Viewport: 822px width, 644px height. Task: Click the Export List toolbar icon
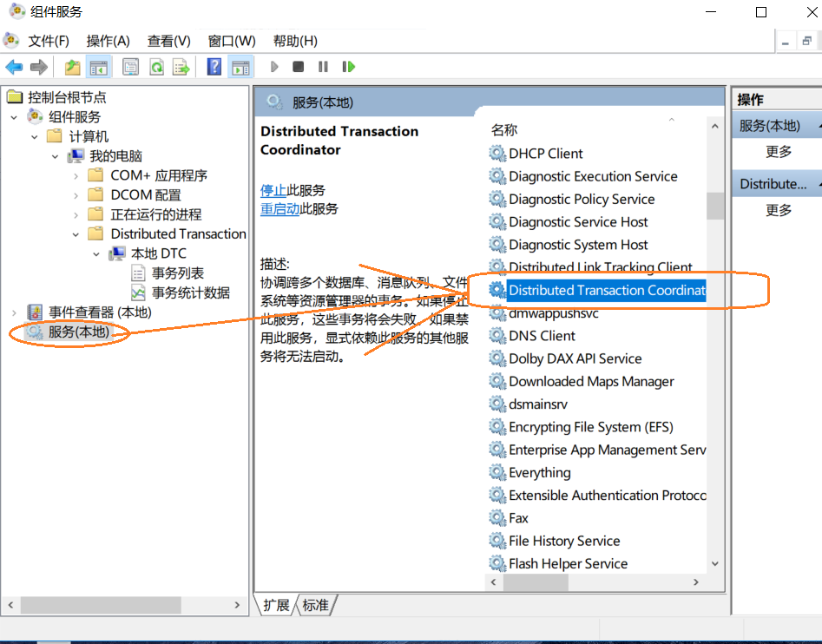[x=181, y=67]
